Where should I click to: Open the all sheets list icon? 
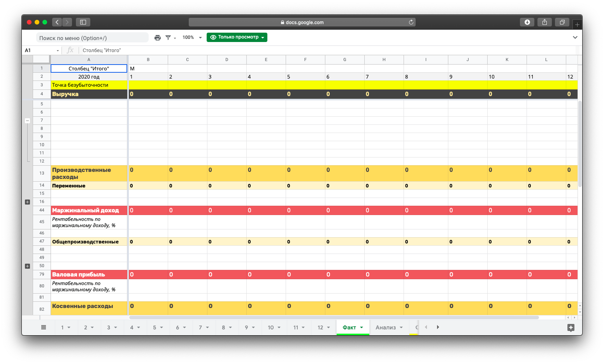(x=44, y=327)
